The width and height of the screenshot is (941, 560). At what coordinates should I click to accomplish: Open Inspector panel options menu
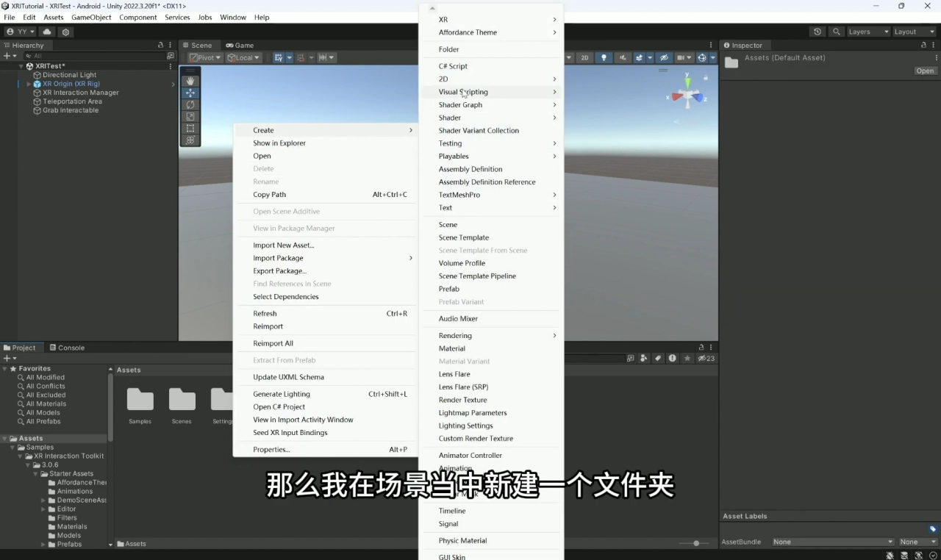935,45
